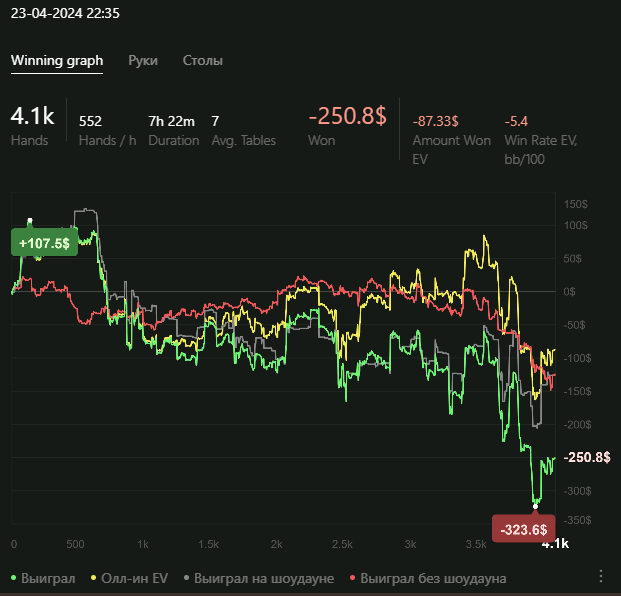Image resolution: width=621 pixels, height=596 pixels.
Task: Toggle the Выиграл на шоудауне gray legend
Action: point(259,579)
